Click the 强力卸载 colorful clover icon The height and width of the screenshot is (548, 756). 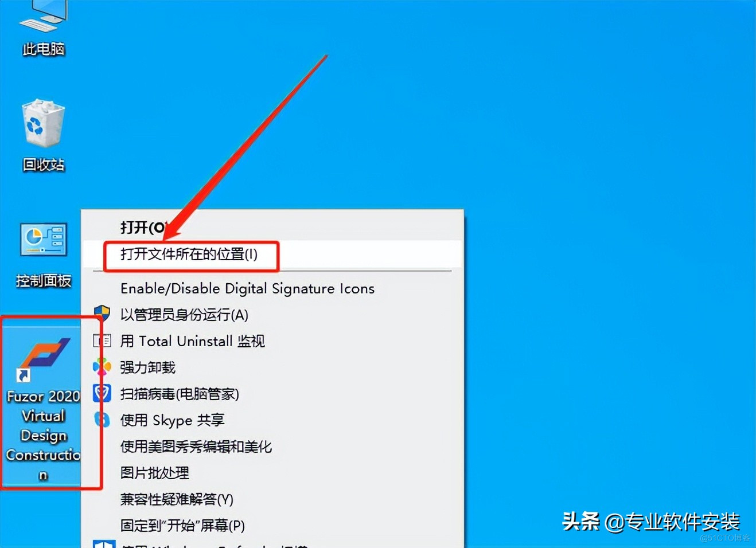[x=102, y=367]
